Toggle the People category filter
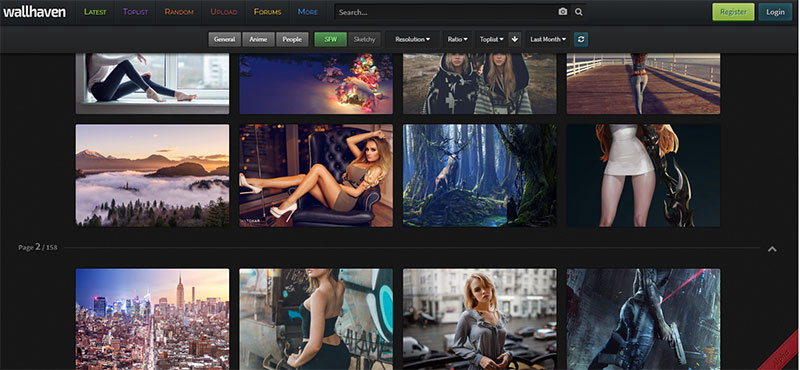Image resolution: width=800 pixels, height=370 pixels. (292, 39)
